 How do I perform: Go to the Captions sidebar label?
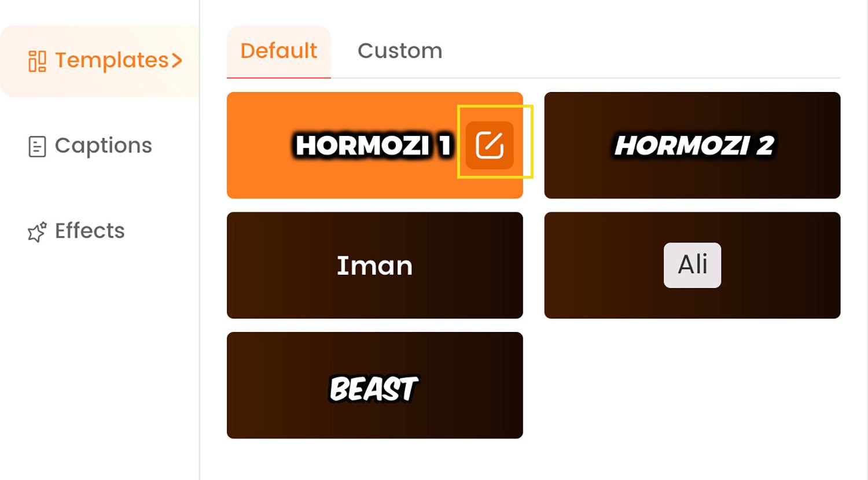tap(104, 146)
